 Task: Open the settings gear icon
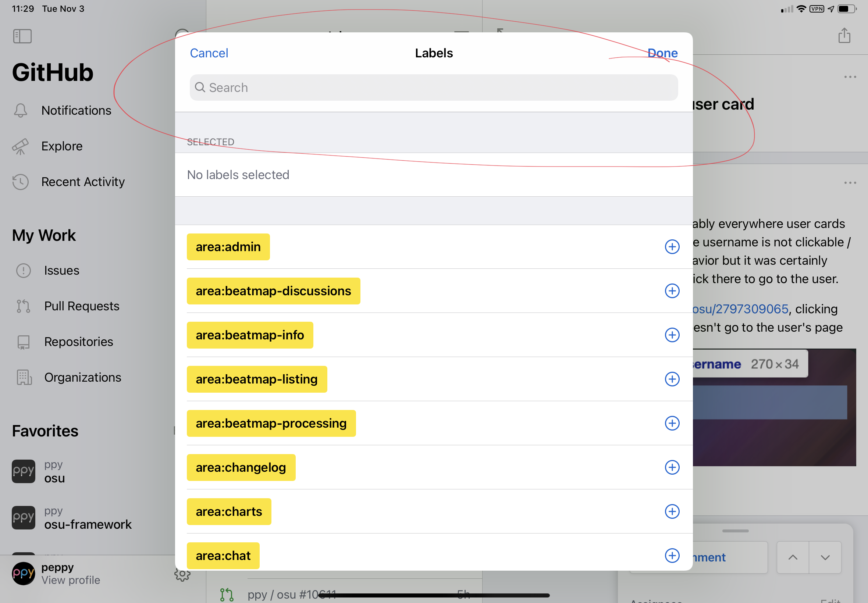click(182, 574)
